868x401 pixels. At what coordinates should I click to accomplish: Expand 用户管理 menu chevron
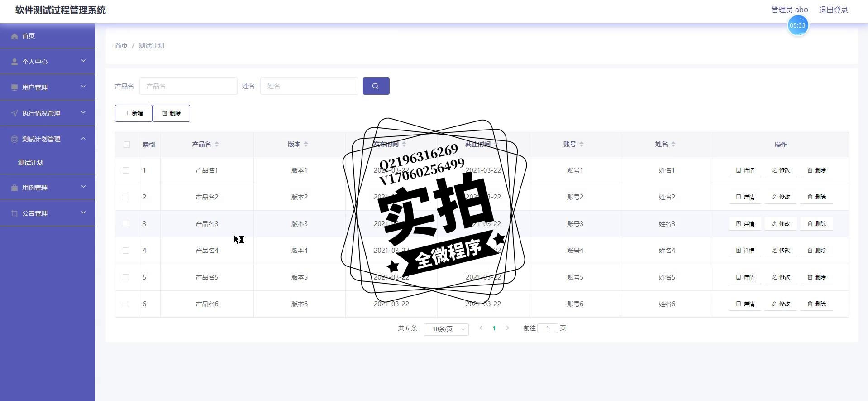coord(83,87)
